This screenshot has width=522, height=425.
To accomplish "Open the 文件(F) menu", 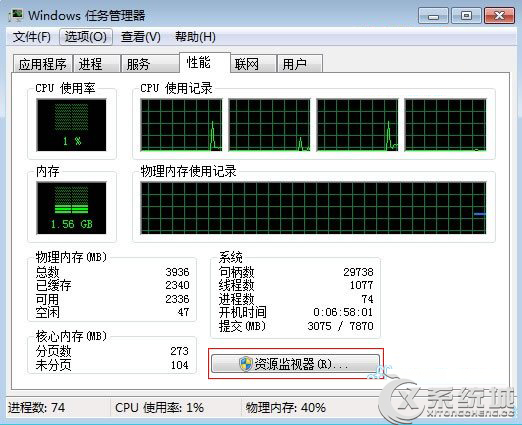I will pos(32,36).
